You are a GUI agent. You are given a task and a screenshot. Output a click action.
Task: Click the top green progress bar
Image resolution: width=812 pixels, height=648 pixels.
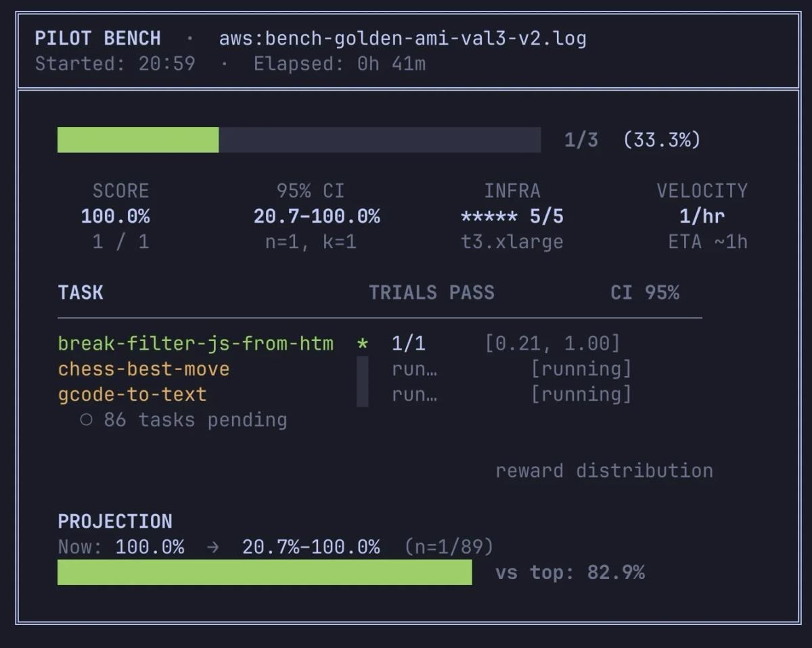coord(138,140)
